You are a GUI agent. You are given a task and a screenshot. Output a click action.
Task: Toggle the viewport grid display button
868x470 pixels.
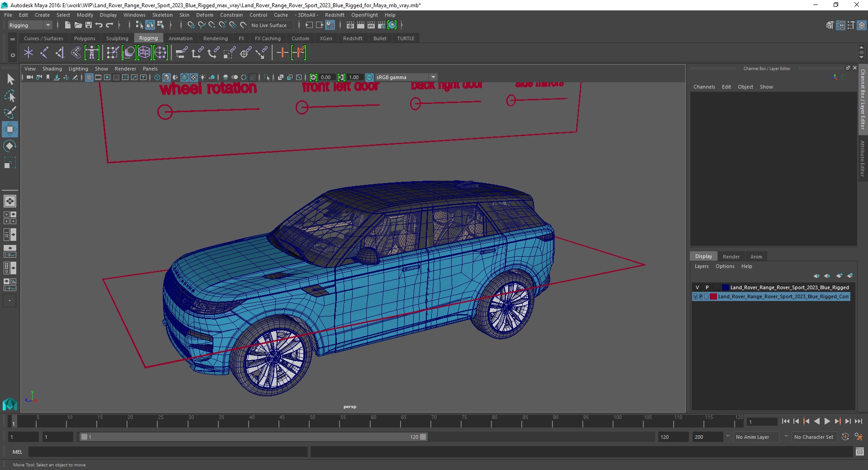click(89, 77)
